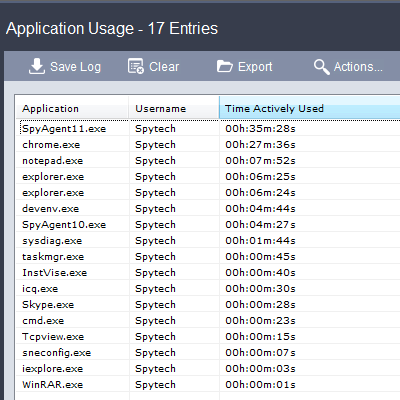The image size is (400, 400).
Task: Click the Clear button label
Action: [164, 67]
